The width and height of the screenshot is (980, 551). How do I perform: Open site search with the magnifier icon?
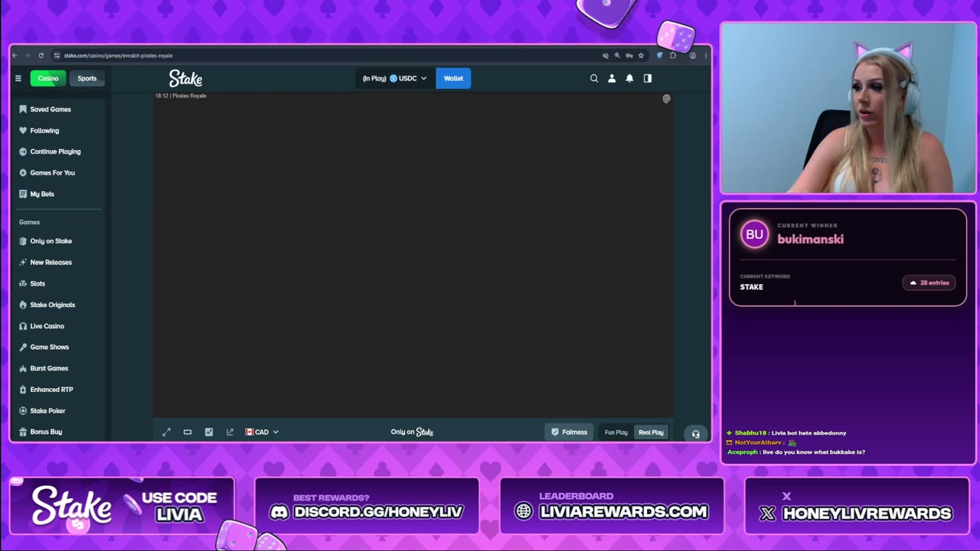tap(594, 78)
